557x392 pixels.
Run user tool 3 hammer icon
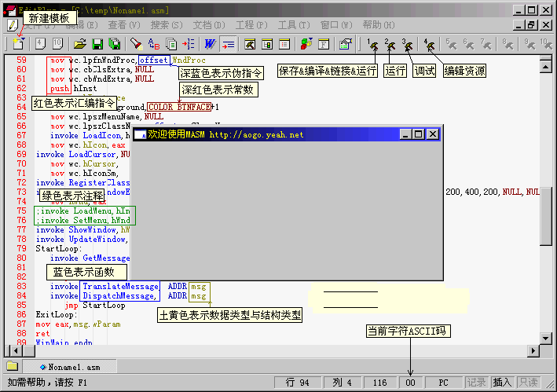[x=408, y=44]
